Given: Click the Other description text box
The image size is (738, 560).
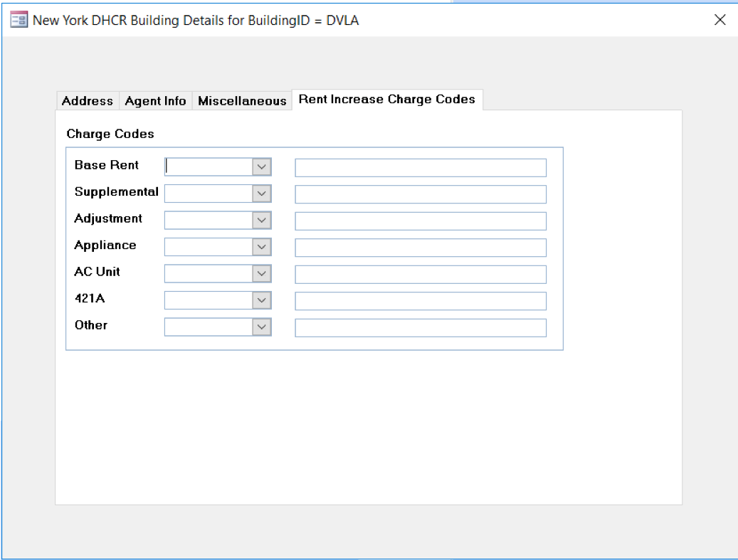Looking at the screenshot, I should (421, 328).
